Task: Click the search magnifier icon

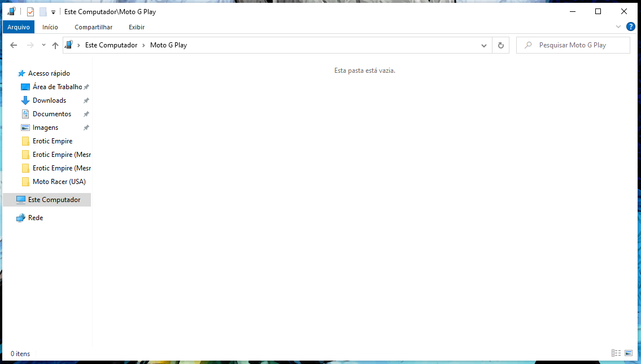Action: (x=528, y=45)
